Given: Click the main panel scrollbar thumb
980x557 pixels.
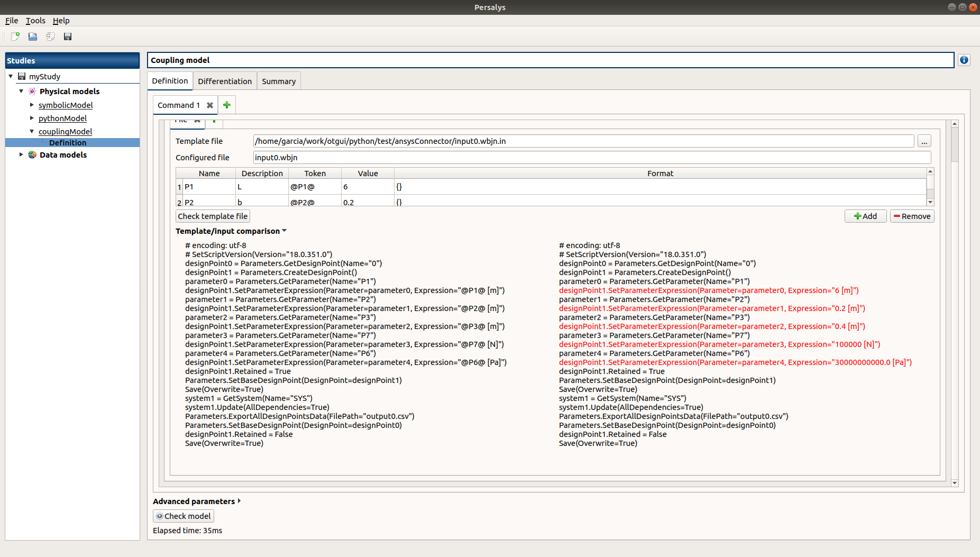Looking at the screenshot, I should coord(955,144).
